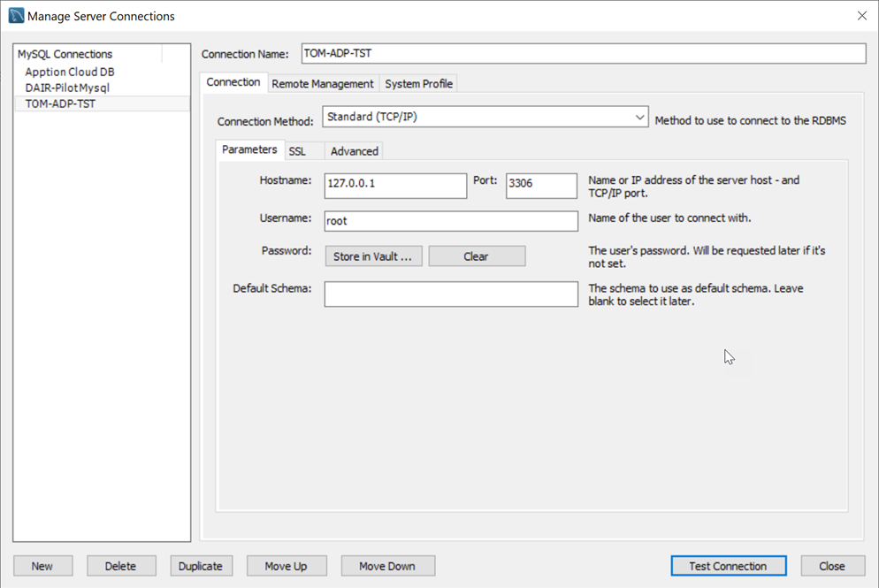The image size is (879, 588).
Task: Delete the selected connection
Action: coord(121,566)
